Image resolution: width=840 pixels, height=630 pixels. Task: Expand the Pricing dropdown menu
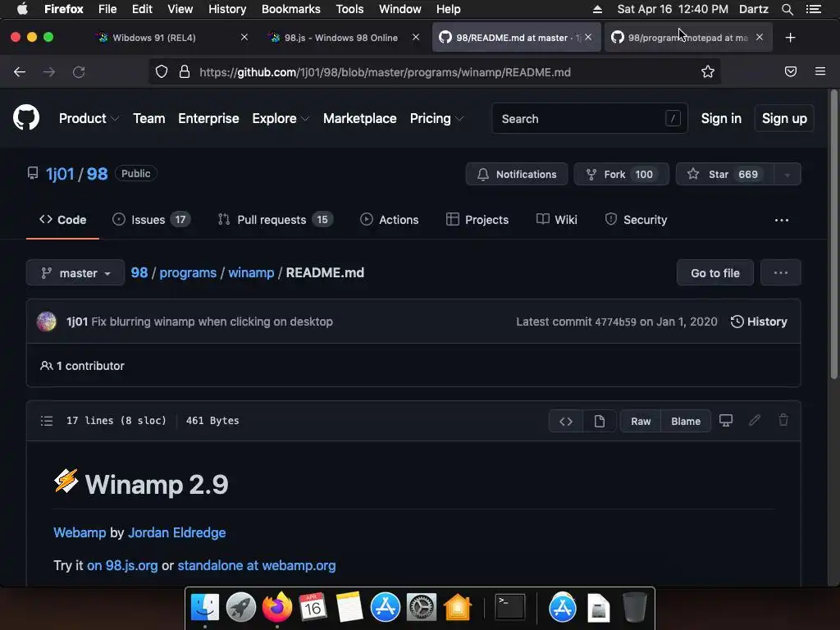(436, 118)
